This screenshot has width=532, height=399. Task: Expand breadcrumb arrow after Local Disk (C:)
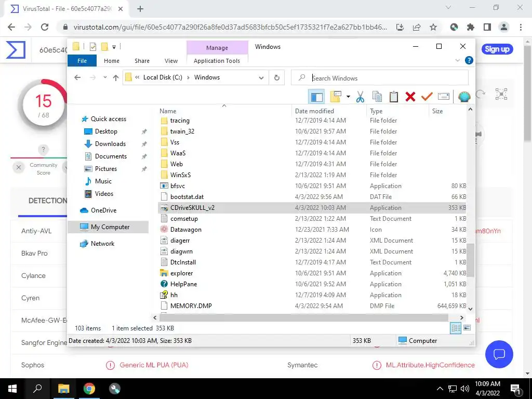188,78
